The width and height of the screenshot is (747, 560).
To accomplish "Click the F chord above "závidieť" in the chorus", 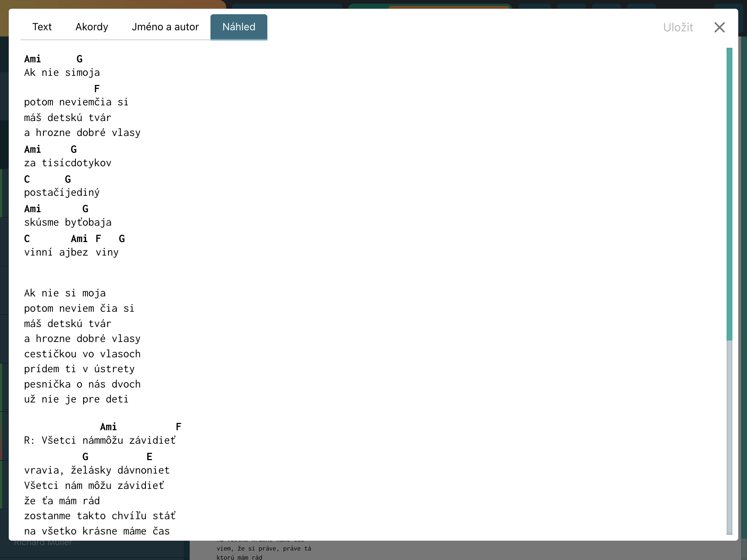I will [x=178, y=427].
